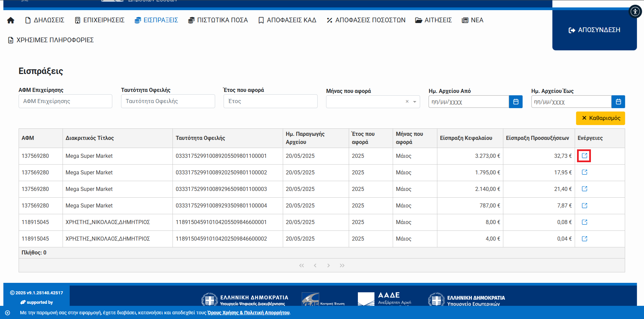Image resolution: width=644 pixels, height=319 pixels.
Task: Click debt ID 118915045910104202509846600002
Action: 221,239
